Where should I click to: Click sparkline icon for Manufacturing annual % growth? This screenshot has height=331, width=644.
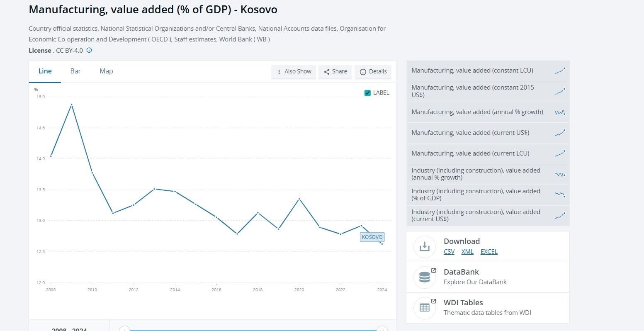560,112
